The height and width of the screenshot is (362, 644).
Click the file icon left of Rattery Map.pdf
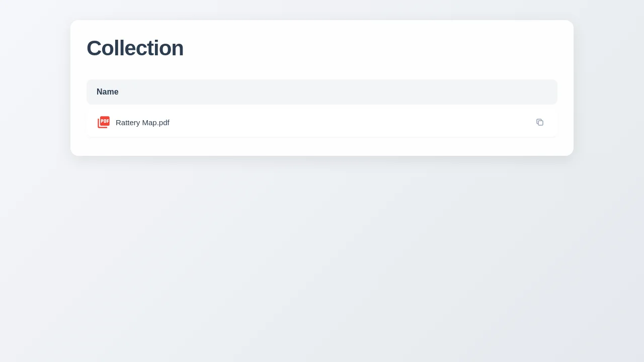[x=104, y=122]
